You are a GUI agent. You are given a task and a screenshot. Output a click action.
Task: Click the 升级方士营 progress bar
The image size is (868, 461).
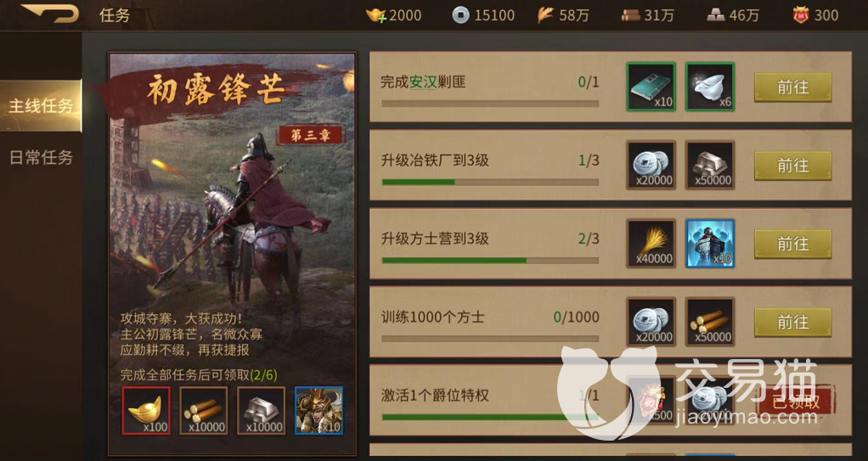point(490,260)
